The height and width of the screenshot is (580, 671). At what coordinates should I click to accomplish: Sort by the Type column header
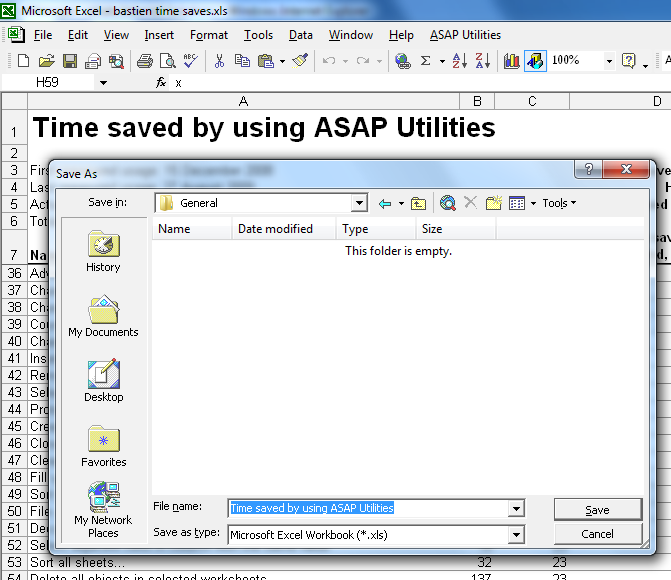(376, 229)
